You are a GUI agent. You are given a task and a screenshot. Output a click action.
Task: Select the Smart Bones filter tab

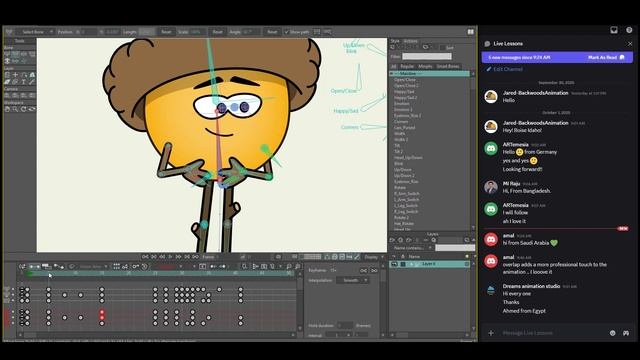[448, 66]
